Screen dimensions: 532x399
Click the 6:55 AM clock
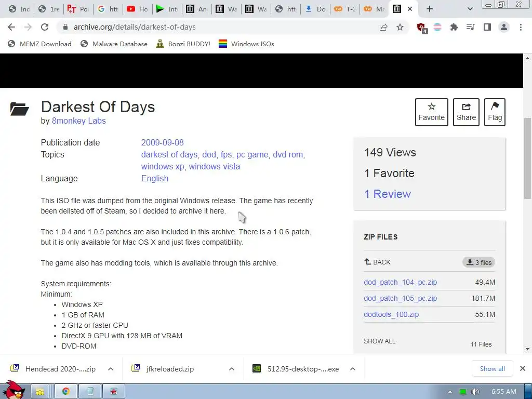click(x=504, y=392)
